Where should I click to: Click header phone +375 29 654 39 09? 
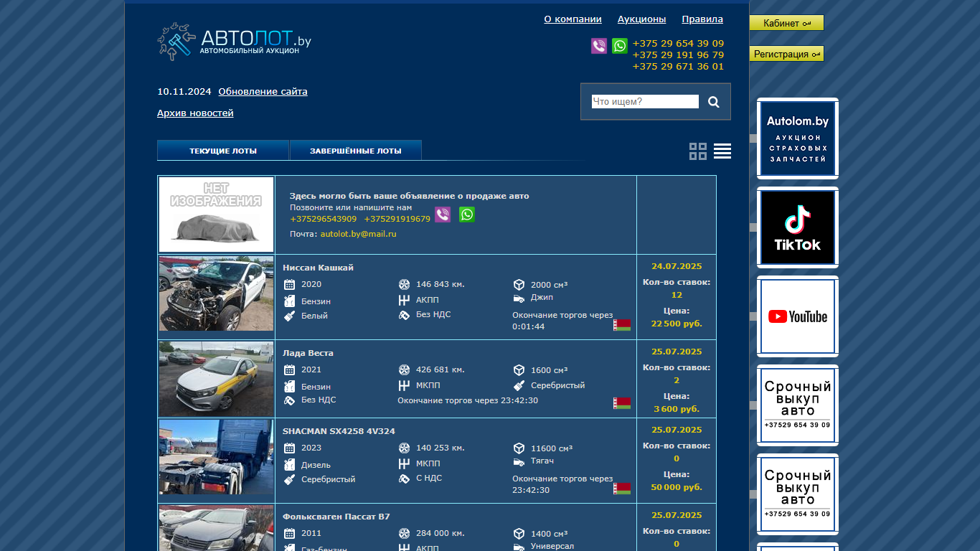(x=678, y=43)
